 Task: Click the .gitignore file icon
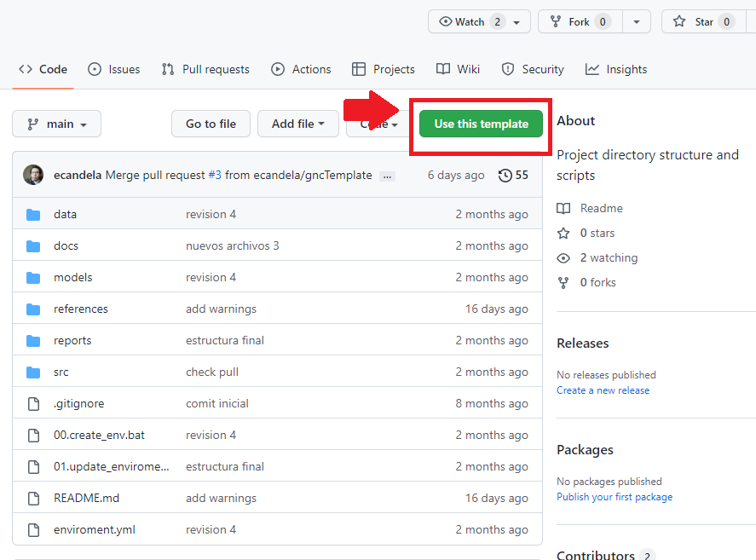33,404
